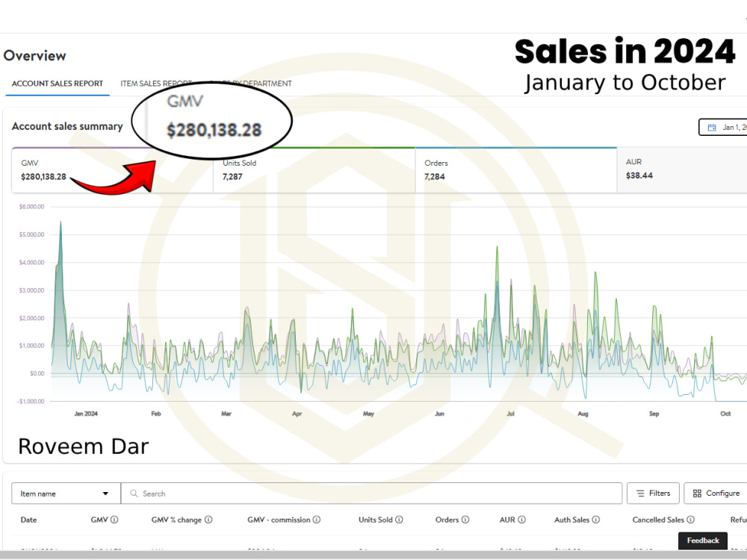This screenshot has height=560, width=747.
Task: Open the Sales by Department tab
Action: point(250,84)
